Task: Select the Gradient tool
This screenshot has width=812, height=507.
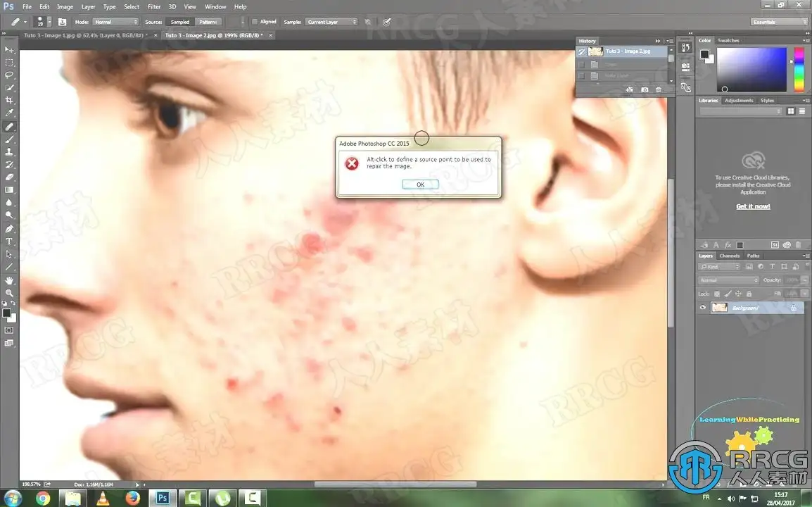Action: (x=9, y=190)
